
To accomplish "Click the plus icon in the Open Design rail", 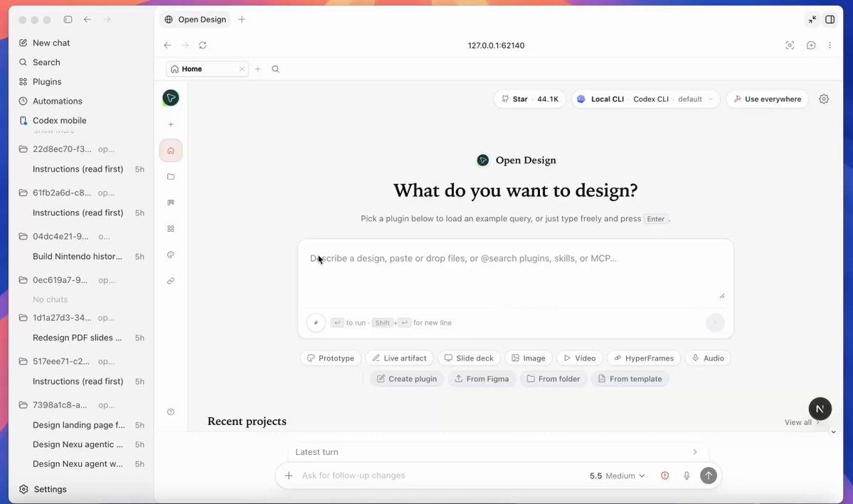I will (x=171, y=124).
